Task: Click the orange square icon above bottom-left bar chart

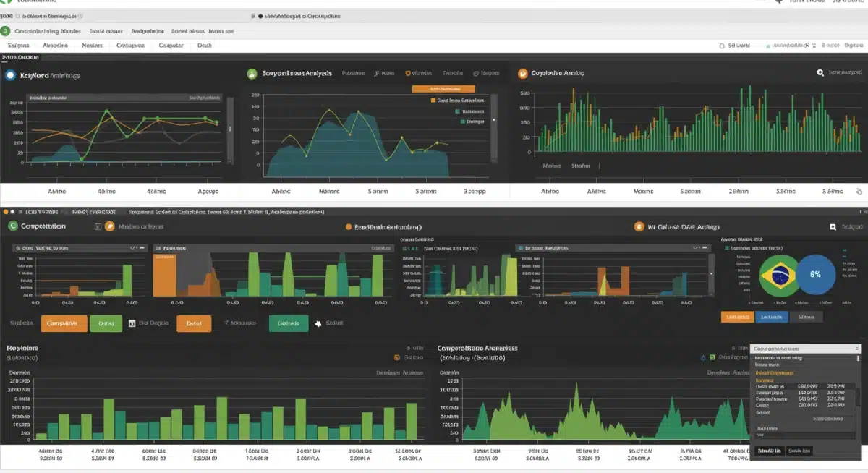Action: pos(396,357)
